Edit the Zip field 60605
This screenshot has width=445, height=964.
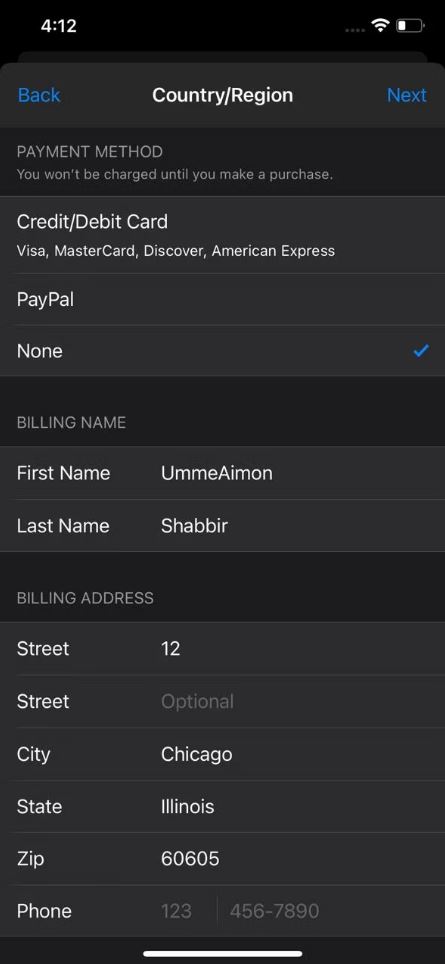pyautogui.click(x=222, y=859)
